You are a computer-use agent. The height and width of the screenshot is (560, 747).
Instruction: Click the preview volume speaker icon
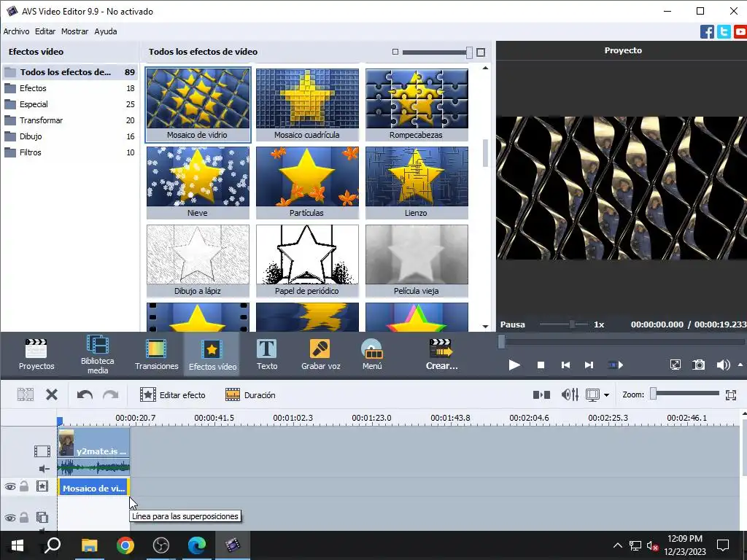(x=723, y=365)
